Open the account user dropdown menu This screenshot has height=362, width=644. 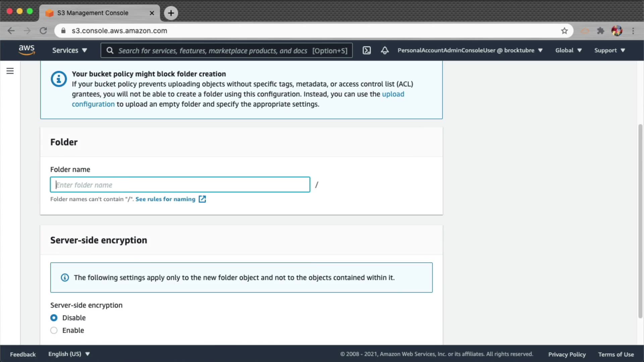point(470,50)
